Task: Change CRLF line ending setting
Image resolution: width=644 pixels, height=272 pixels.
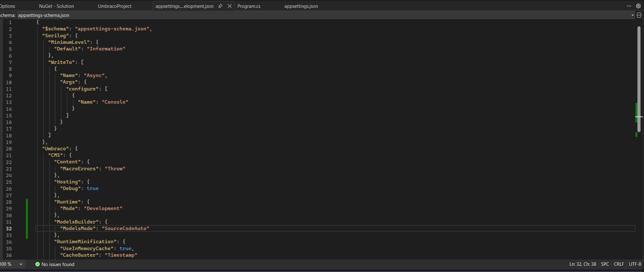Action: click(619, 264)
